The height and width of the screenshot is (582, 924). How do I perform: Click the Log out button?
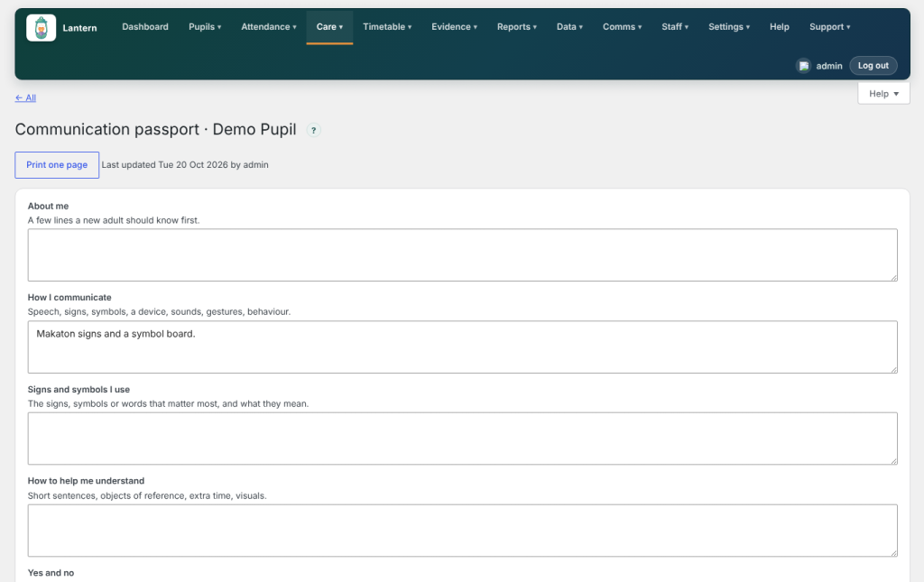873,66
